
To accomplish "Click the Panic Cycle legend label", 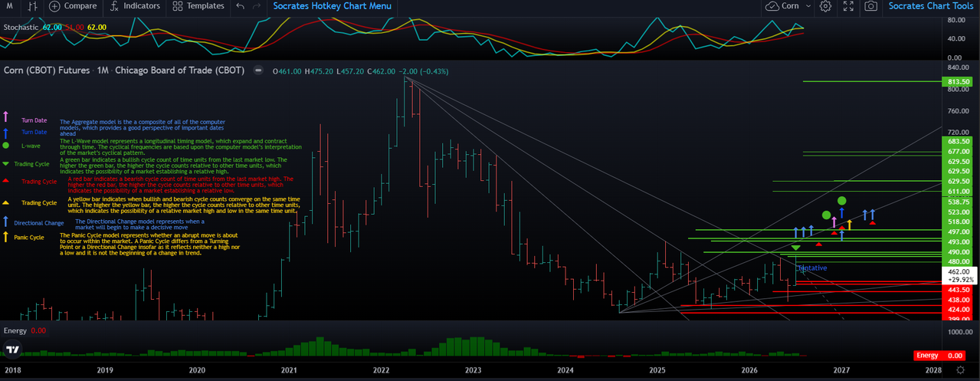I will click(x=30, y=238).
